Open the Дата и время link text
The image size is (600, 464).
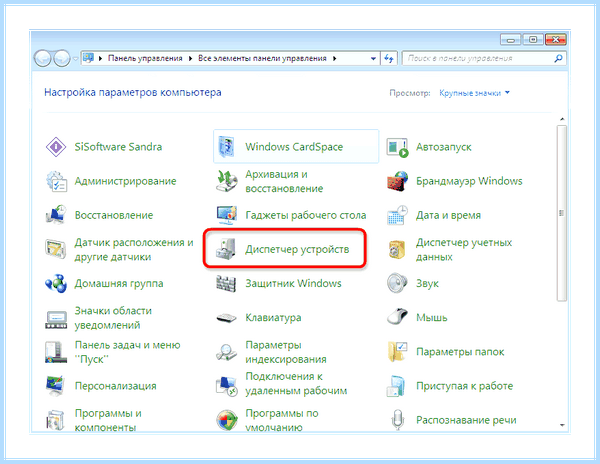click(x=448, y=215)
